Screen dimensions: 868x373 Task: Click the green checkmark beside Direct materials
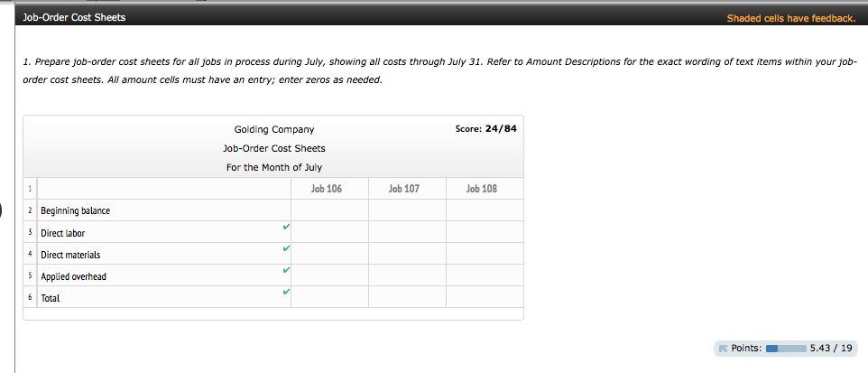285,248
